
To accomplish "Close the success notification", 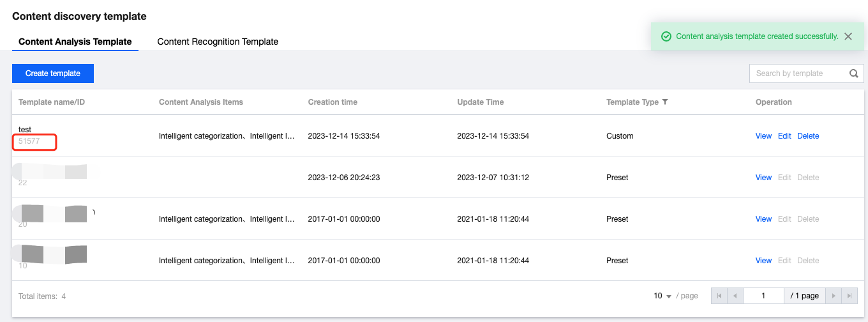I will coord(848,36).
